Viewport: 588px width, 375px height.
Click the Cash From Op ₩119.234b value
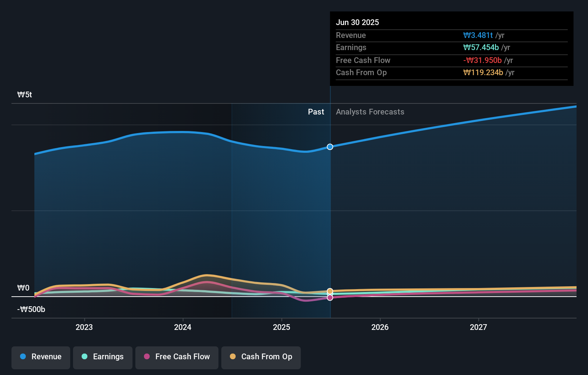484,72
